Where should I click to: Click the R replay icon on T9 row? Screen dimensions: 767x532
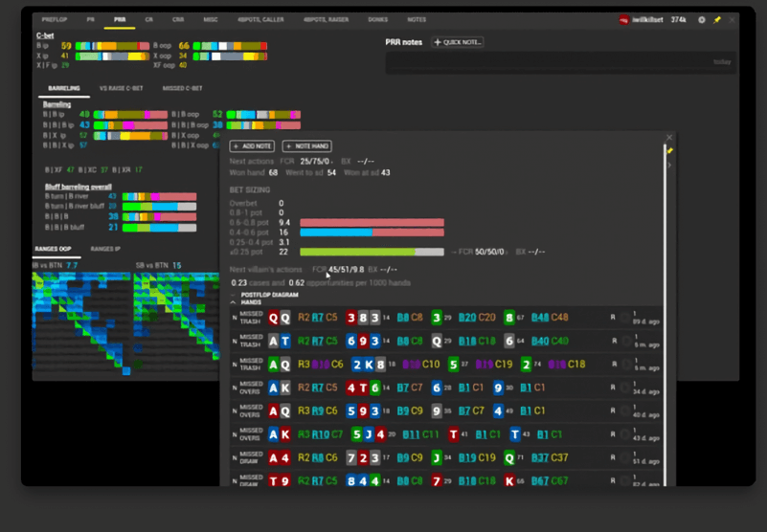[613, 480]
